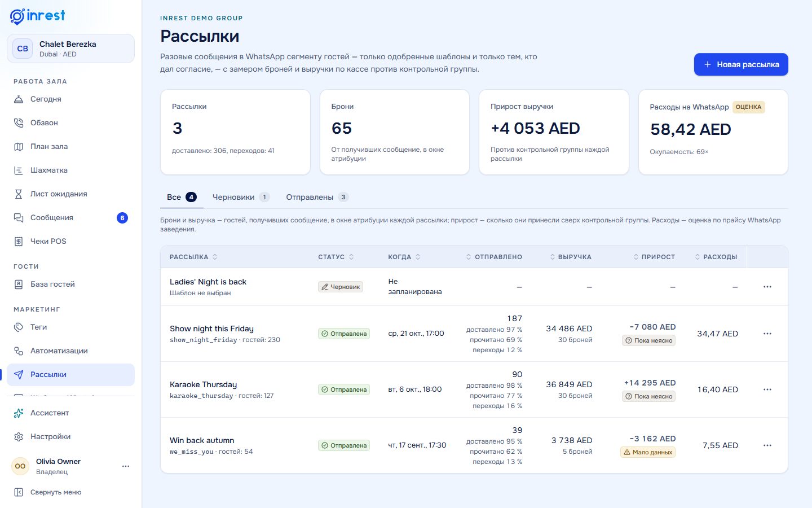Screen dimensions: 812x508
Task: Open the Win back autumn campaign
Action: [x=202, y=440]
